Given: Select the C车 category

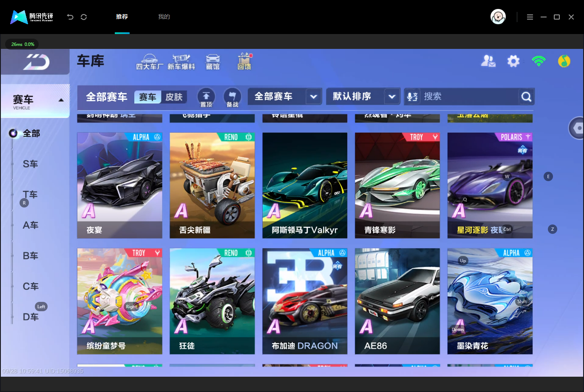Looking at the screenshot, I should pos(31,287).
